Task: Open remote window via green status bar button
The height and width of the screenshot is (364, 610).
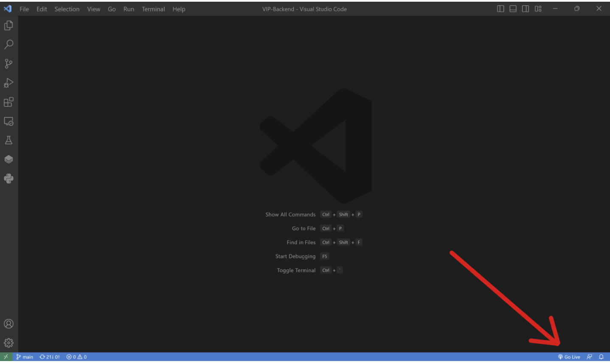Action: coord(6,357)
